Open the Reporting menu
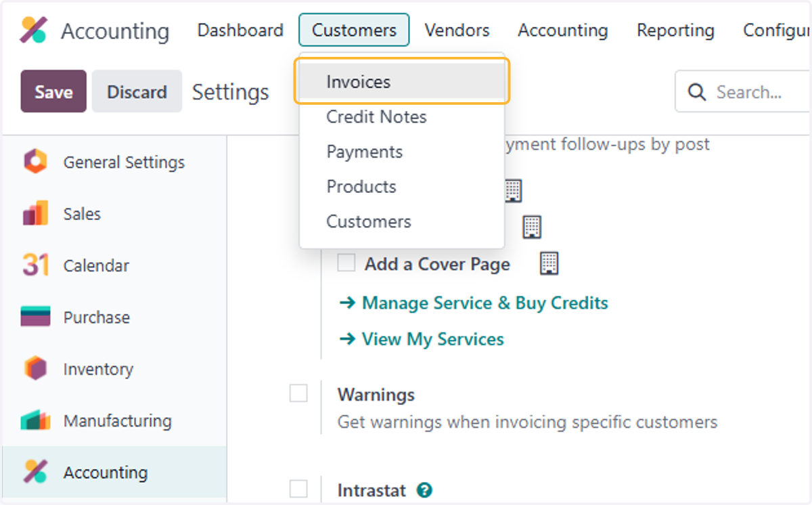Screen dimensions: 812x505 point(675,30)
